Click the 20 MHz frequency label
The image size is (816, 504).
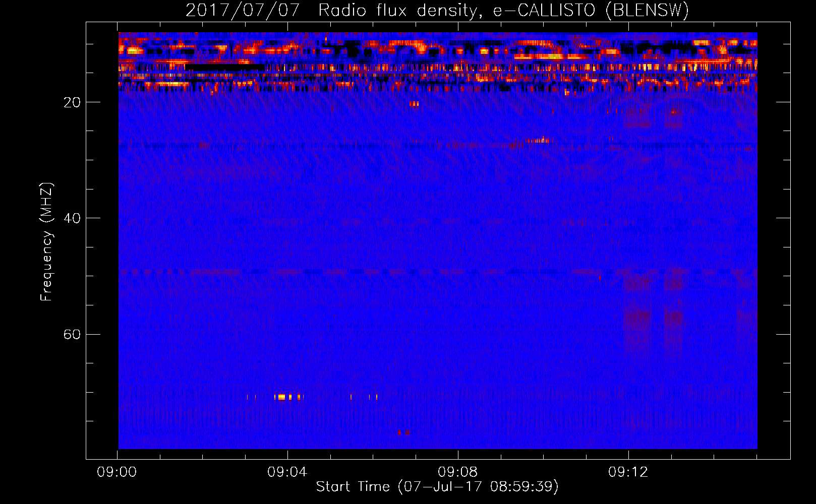[x=72, y=102]
